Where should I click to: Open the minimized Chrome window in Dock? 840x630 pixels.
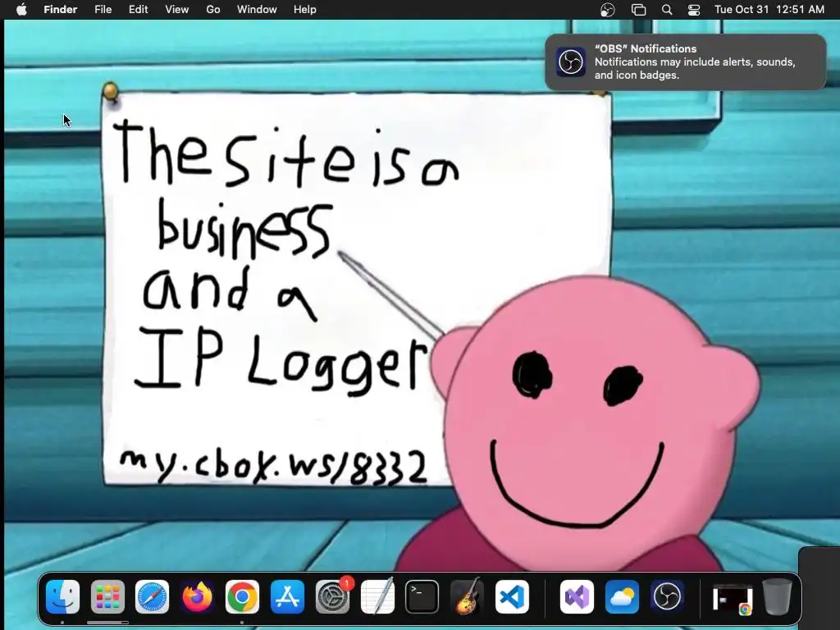733,599
